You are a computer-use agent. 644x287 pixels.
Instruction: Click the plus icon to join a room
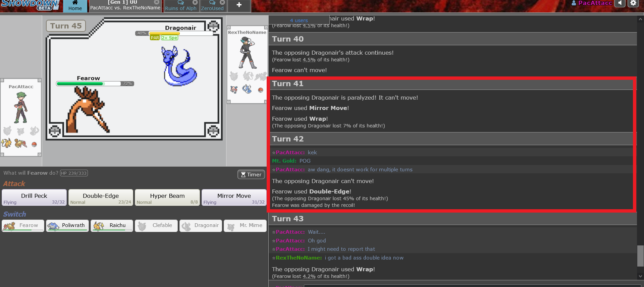pos(239,5)
